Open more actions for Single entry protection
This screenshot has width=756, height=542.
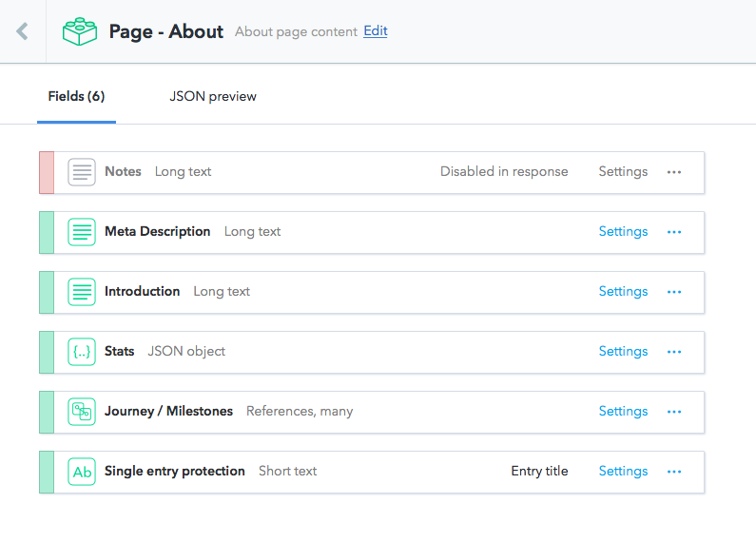point(674,471)
